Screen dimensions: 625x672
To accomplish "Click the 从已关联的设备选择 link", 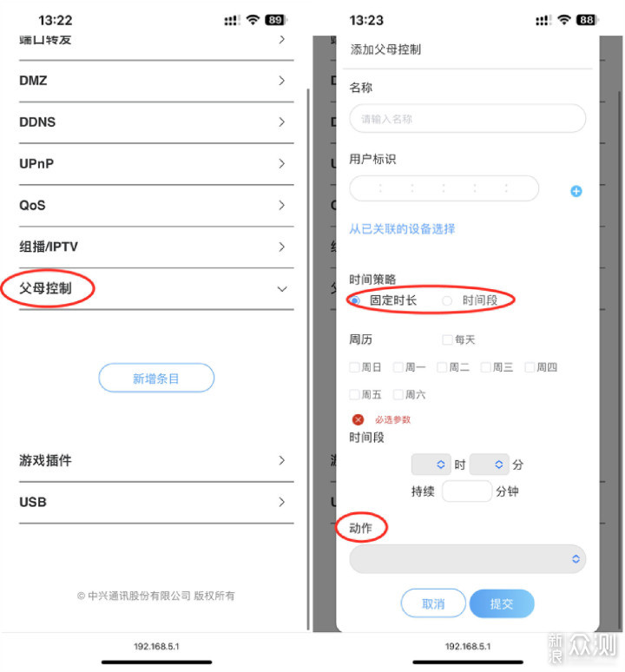I will 402,229.
